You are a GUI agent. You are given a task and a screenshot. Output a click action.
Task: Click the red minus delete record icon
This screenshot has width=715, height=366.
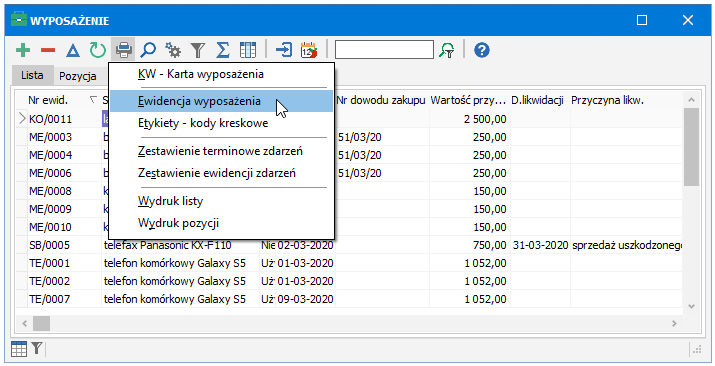coord(48,50)
